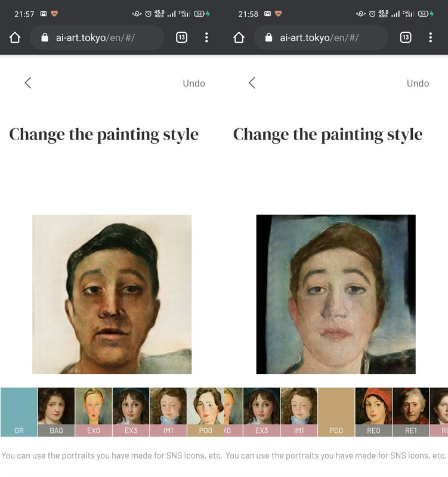Select the RE0 painting style
The width and height of the screenshot is (448, 477).
click(x=374, y=412)
